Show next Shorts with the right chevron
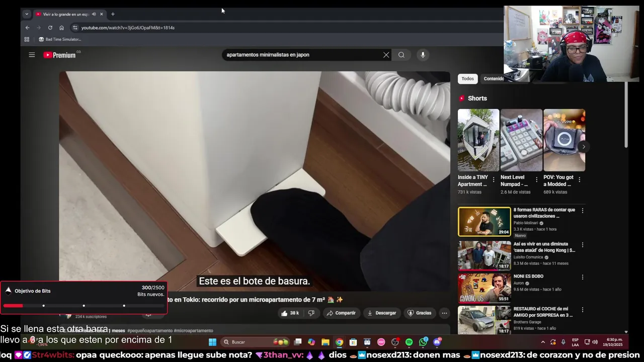 click(583, 147)
